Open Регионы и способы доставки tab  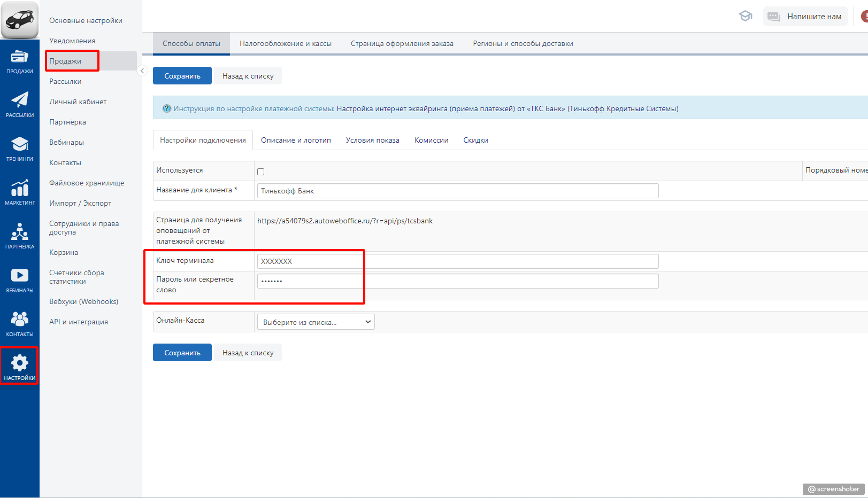[523, 44]
